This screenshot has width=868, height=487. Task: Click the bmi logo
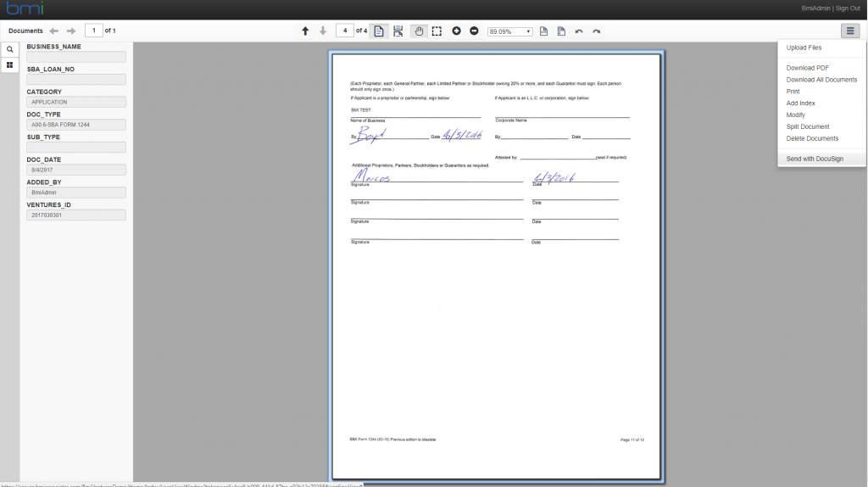[25, 8]
